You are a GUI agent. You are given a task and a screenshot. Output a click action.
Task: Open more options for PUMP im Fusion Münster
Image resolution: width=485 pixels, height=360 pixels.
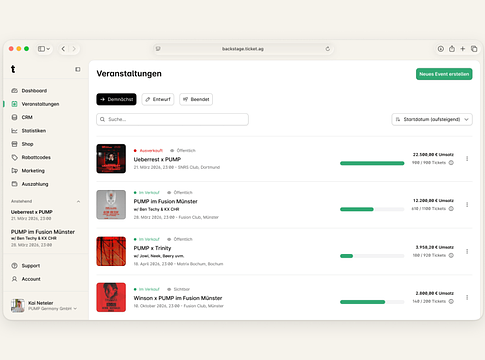tap(467, 205)
